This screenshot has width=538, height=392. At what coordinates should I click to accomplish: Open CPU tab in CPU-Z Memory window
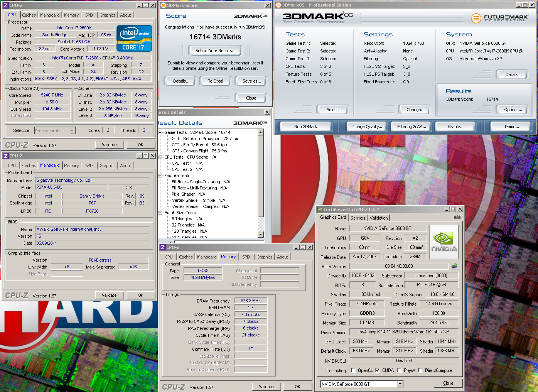pyautogui.click(x=169, y=257)
